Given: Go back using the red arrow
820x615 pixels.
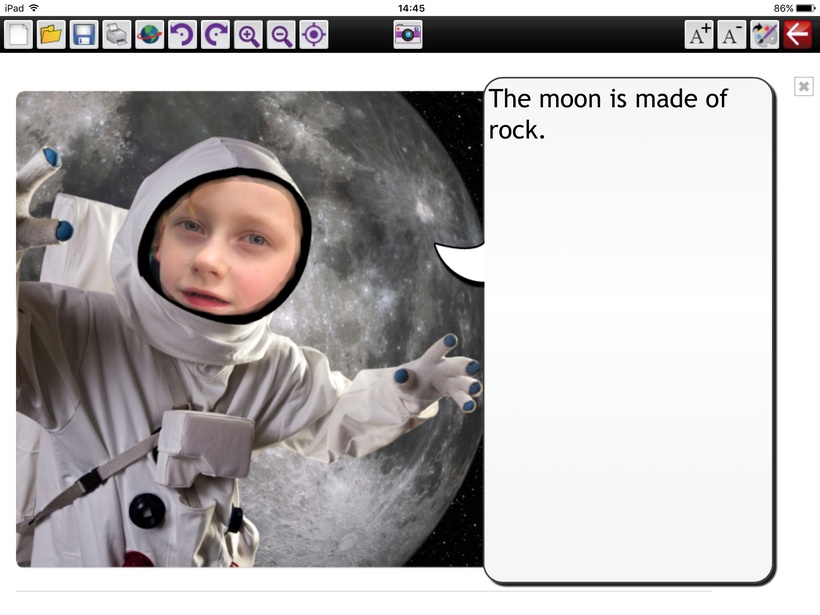Looking at the screenshot, I should 798,35.
